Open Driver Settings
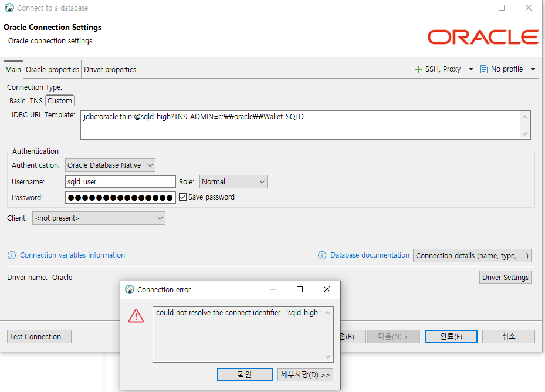The image size is (545, 392). pos(505,277)
